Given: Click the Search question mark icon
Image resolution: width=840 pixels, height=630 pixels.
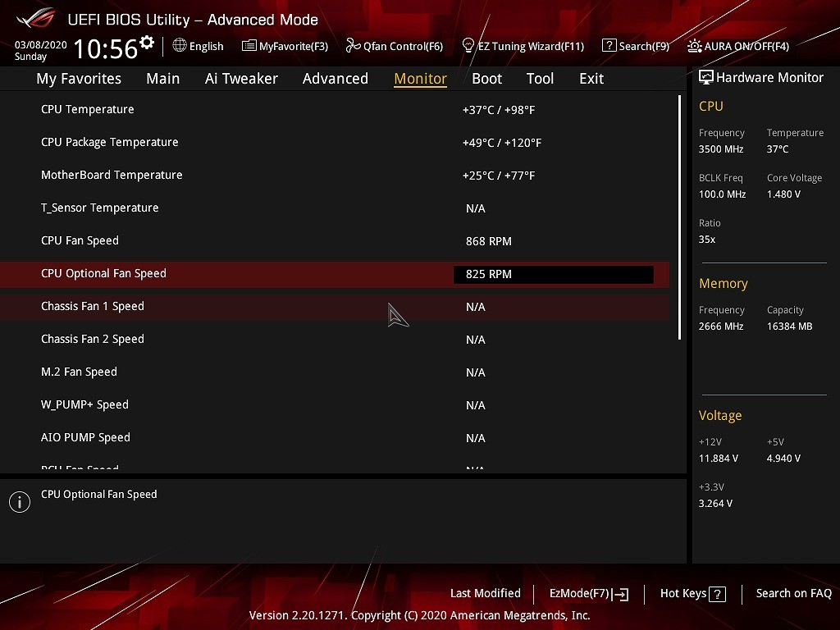Looking at the screenshot, I should coord(609,46).
